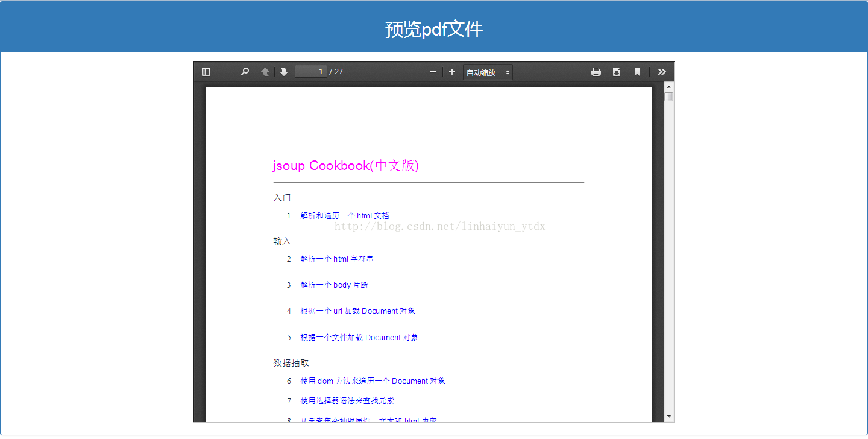Go to previous page arrow
This screenshot has height=439, width=868.
(265, 72)
